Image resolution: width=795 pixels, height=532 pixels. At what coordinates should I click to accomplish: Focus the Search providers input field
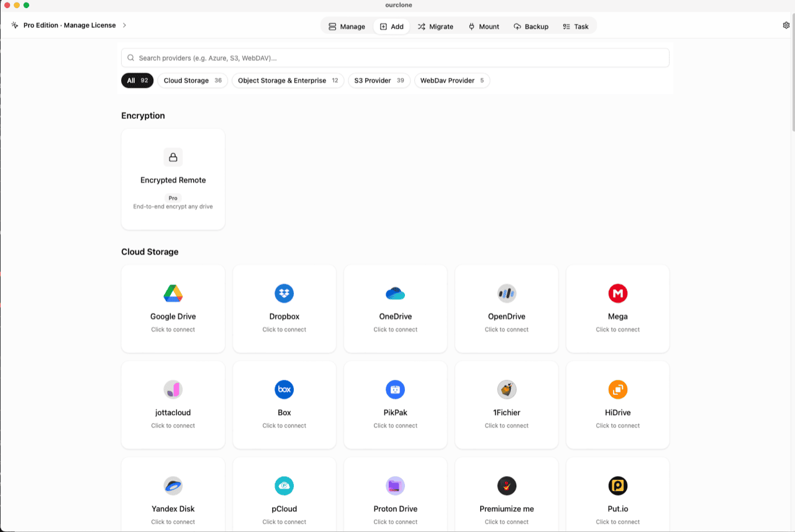pos(395,58)
